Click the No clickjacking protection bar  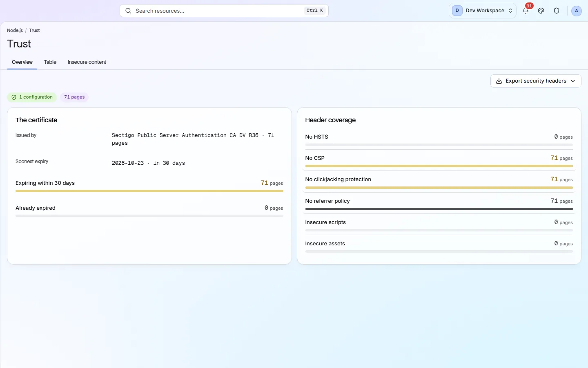pos(439,188)
